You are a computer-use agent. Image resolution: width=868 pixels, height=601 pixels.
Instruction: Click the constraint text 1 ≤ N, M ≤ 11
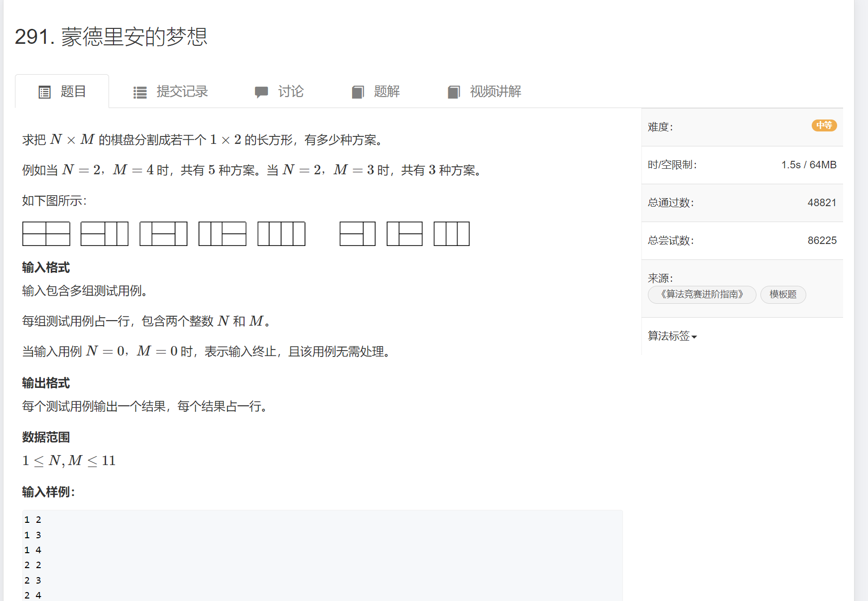click(x=69, y=461)
